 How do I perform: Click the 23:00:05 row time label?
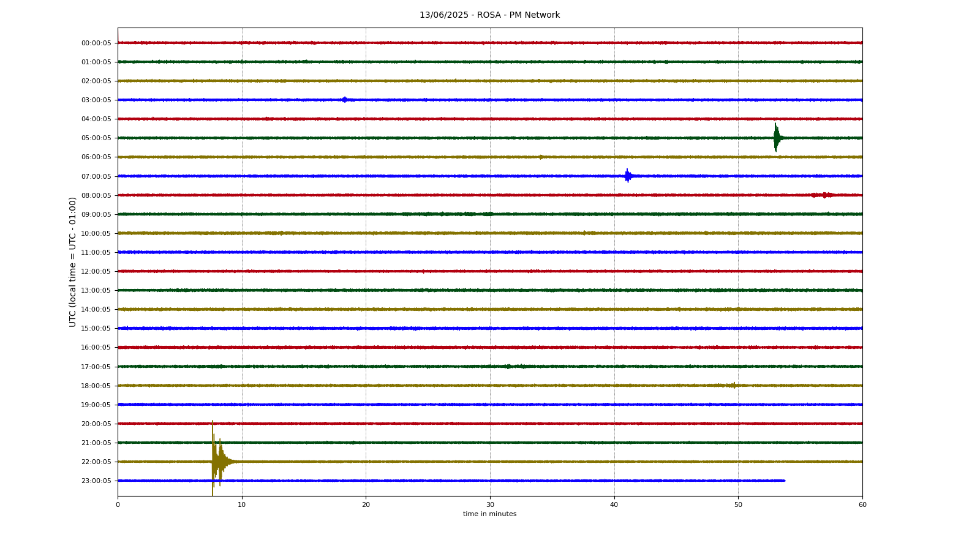pyautogui.click(x=96, y=481)
